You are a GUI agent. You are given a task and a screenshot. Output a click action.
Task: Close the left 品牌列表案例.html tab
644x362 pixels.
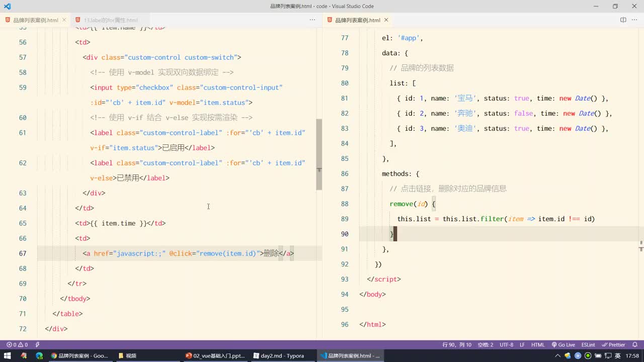click(x=64, y=20)
